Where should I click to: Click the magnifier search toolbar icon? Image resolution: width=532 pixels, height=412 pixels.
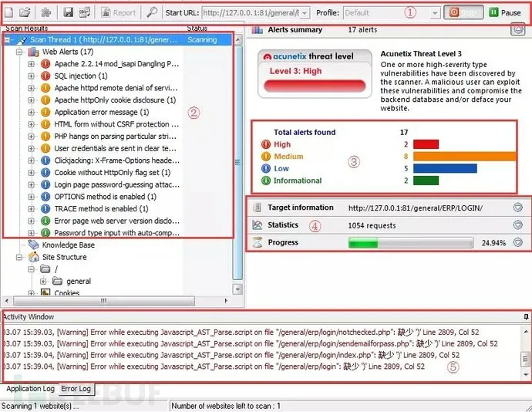(x=152, y=12)
